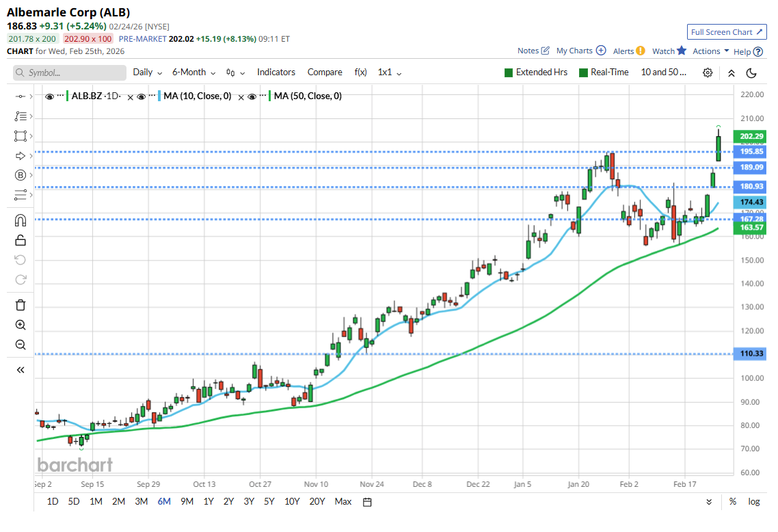Open chart settings gear icon

708,72
